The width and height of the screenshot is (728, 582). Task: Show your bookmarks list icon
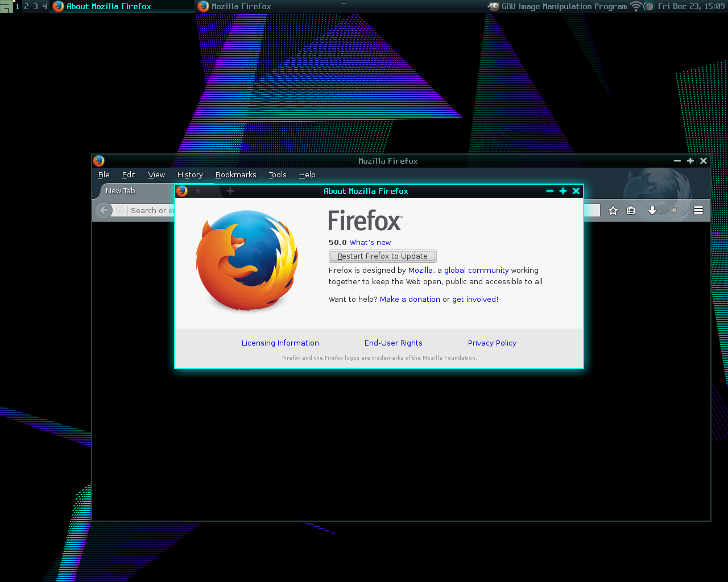631,210
